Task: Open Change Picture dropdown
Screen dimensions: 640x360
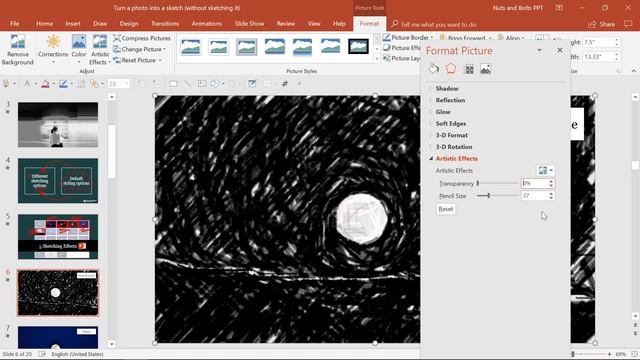Action: [140, 49]
